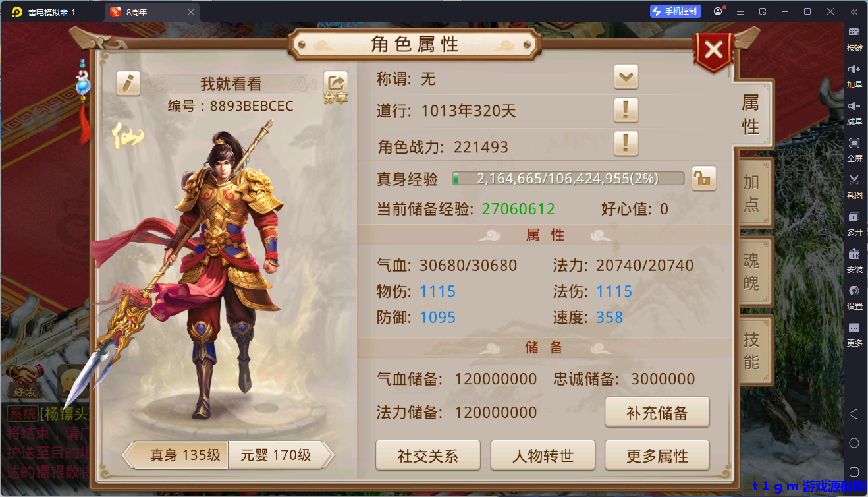
Task: Click the 人物转世 button
Action: click(x=543, y=456)
